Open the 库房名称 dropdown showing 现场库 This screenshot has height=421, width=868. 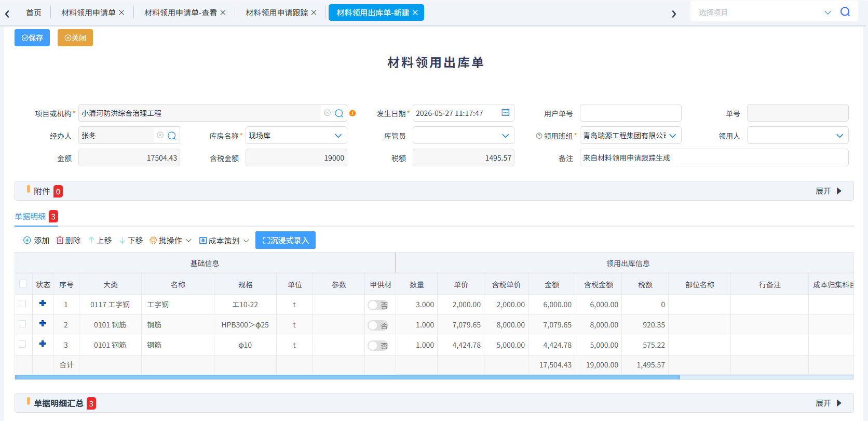296,136
